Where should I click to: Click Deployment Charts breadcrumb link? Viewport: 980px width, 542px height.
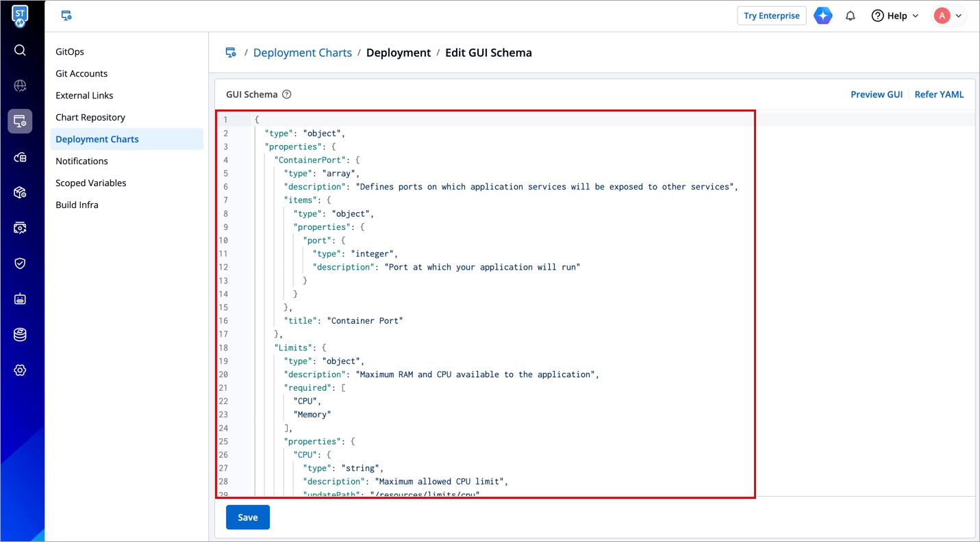(x=302, y=53)
